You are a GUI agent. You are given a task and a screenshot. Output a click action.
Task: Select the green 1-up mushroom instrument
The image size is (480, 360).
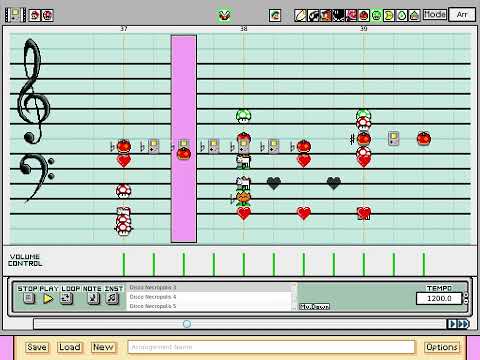[x=376, y=15]
